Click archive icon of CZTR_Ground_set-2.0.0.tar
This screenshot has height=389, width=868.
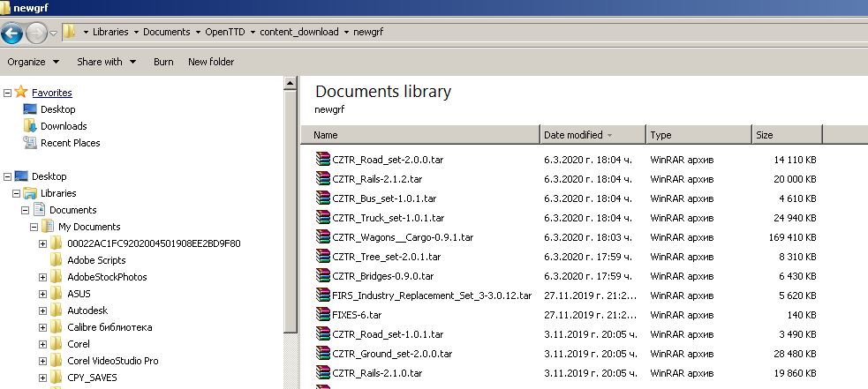[322, 353]
